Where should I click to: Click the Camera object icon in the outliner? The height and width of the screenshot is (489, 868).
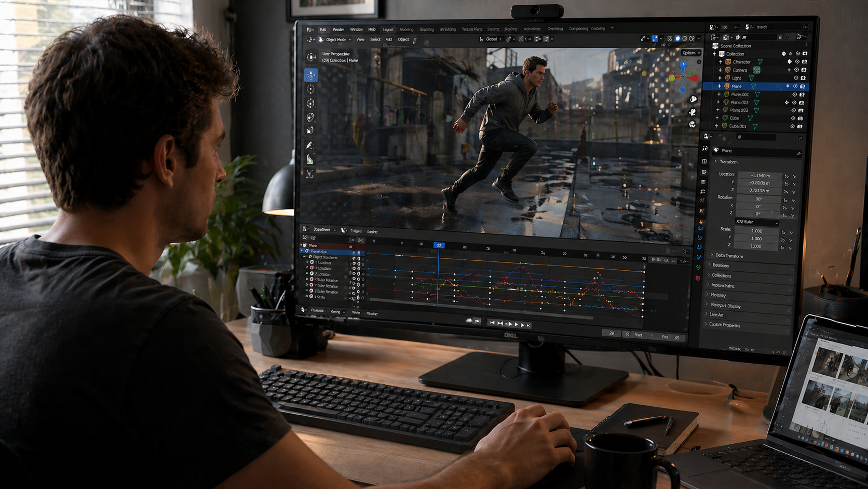pos(728,70)
